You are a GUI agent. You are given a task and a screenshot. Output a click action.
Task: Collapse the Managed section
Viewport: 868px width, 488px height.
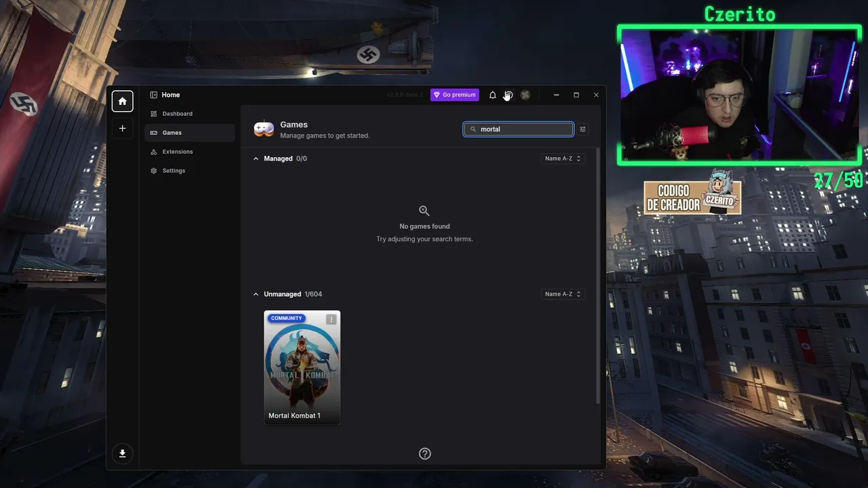tap(256, 159)
